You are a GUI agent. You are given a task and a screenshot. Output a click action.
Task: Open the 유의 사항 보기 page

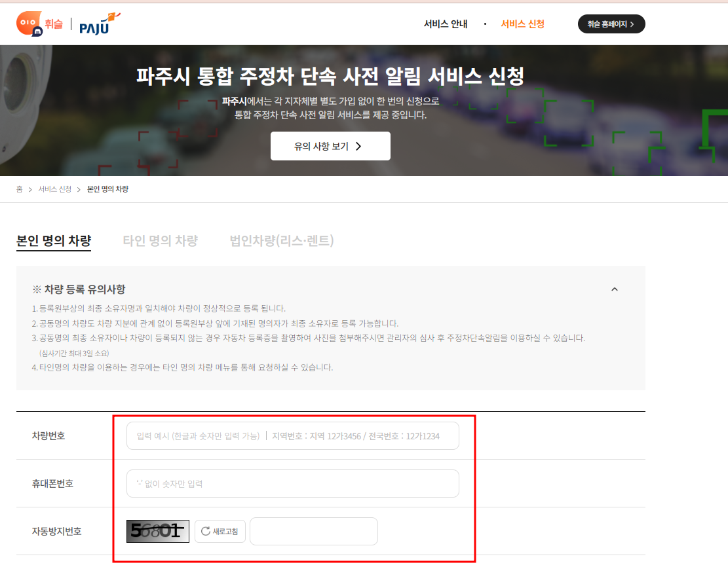(x=330, y=145)
